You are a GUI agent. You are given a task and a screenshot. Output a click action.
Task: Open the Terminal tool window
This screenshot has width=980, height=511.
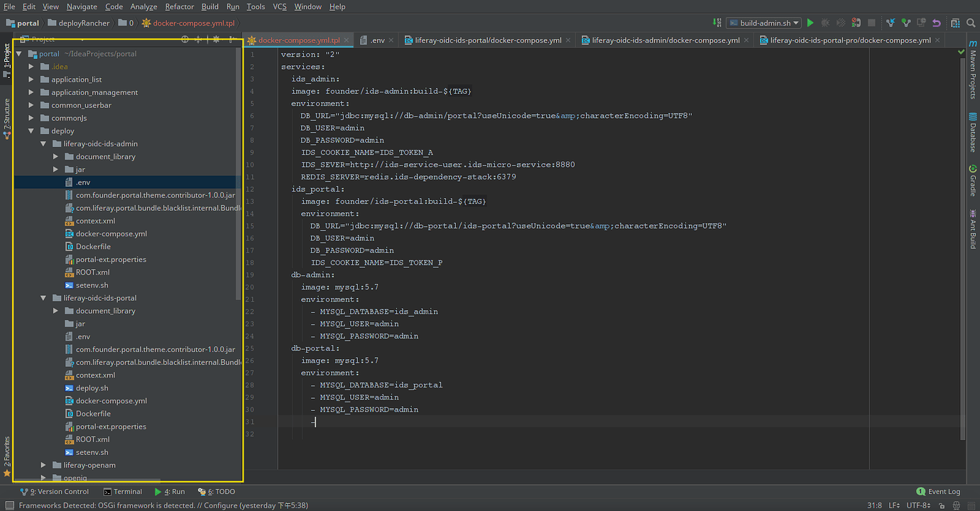[122, 491]
